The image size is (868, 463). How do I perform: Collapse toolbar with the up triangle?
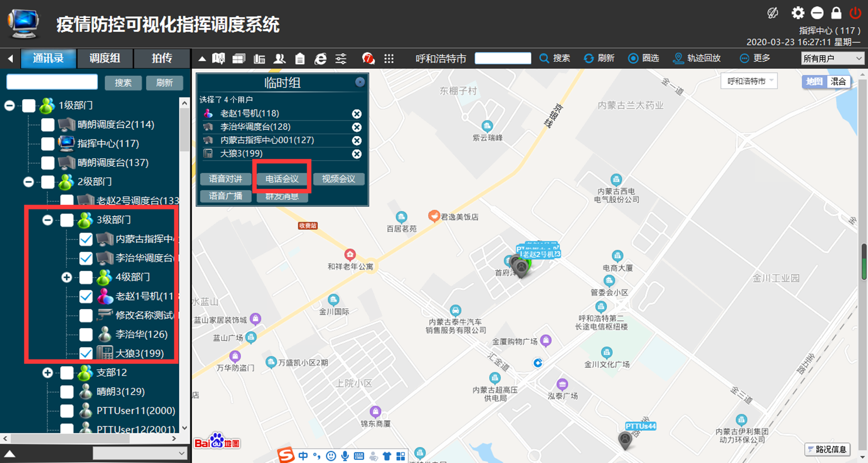202,59
